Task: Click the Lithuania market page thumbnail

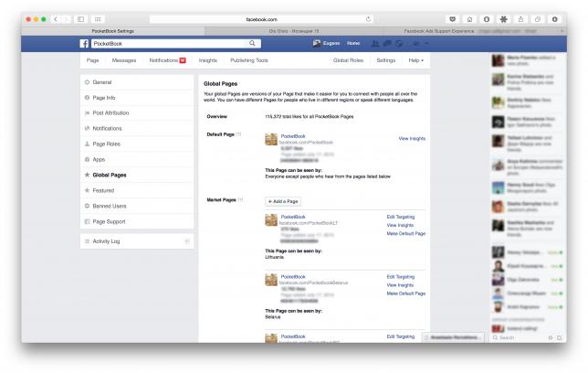Action: 271,220
